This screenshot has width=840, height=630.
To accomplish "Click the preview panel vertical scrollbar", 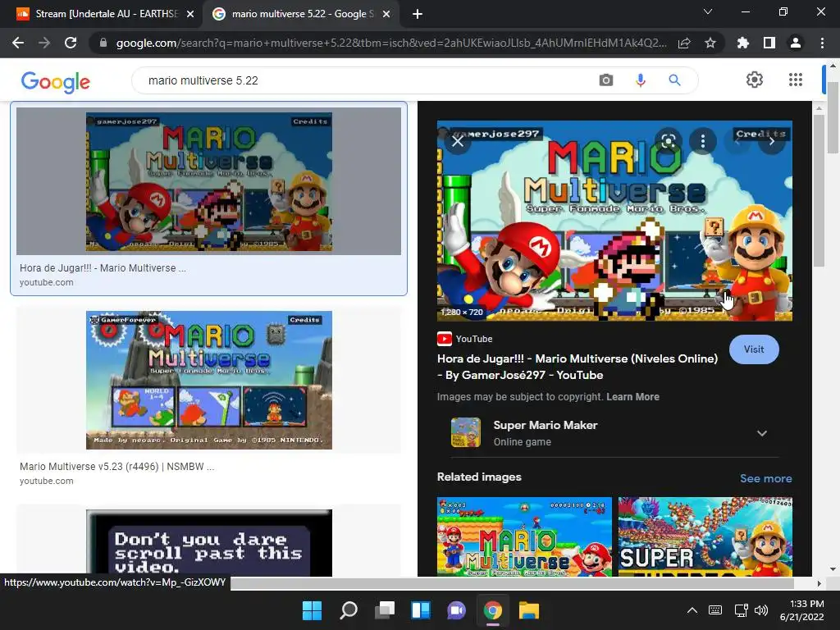I will point(819,190).
